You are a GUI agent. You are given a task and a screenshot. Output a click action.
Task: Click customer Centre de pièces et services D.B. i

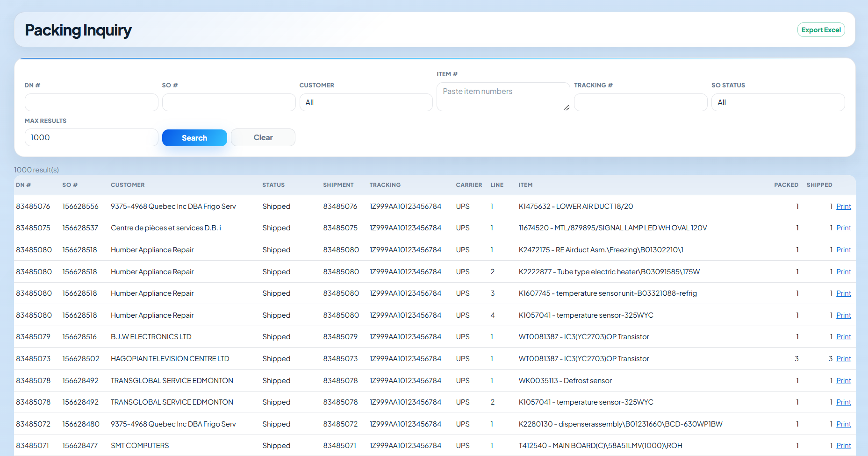pyautogui.click(x=166, y=228)
